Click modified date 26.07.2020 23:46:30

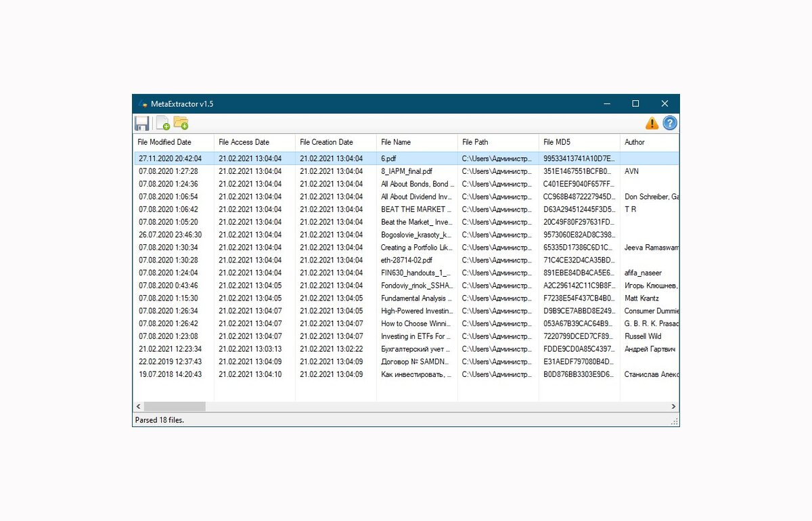(x=170, y=235)
